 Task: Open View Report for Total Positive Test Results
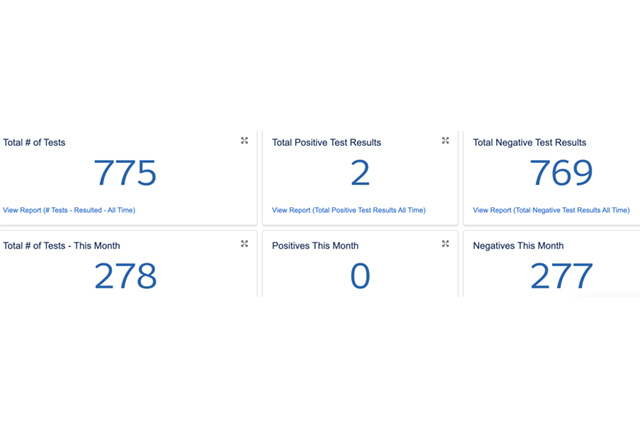coord(348,210)
